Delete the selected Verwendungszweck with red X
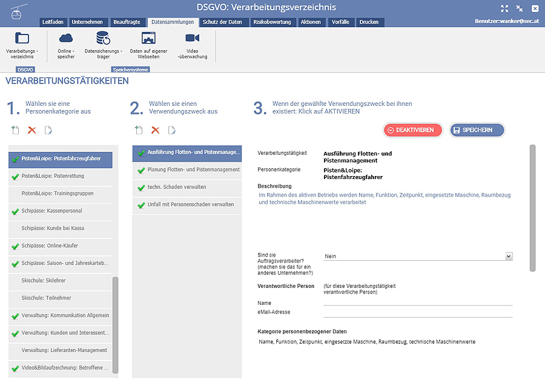Screen dimensions: 545x392 click(156, 130)
